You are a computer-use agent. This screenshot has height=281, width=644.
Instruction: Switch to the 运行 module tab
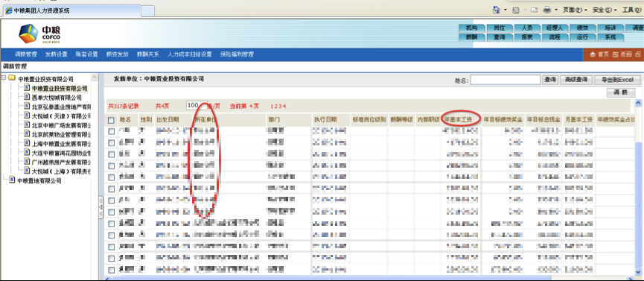(582, 37)
